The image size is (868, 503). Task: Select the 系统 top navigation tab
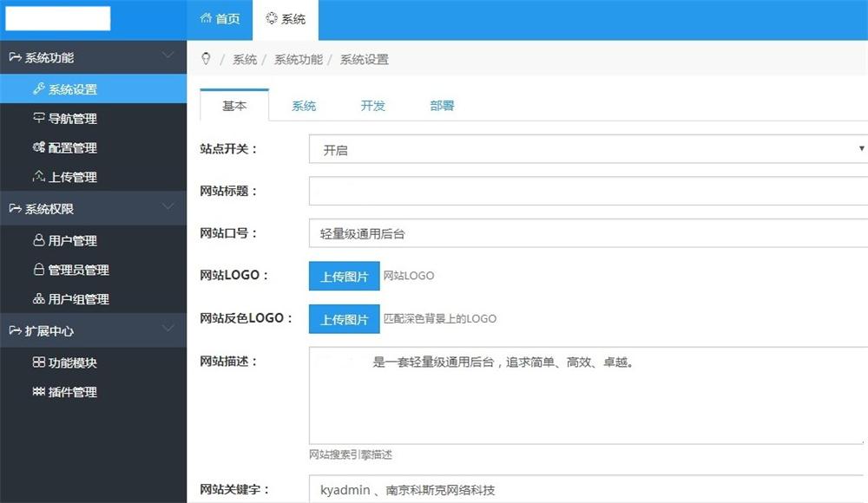click(x=286, y=19)
